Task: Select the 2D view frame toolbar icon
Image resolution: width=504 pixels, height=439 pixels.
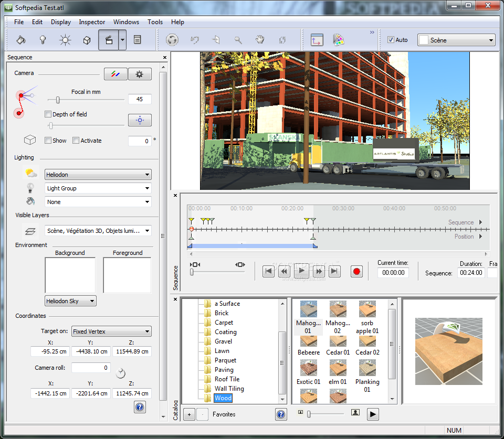Action: [x=317, y=39]
